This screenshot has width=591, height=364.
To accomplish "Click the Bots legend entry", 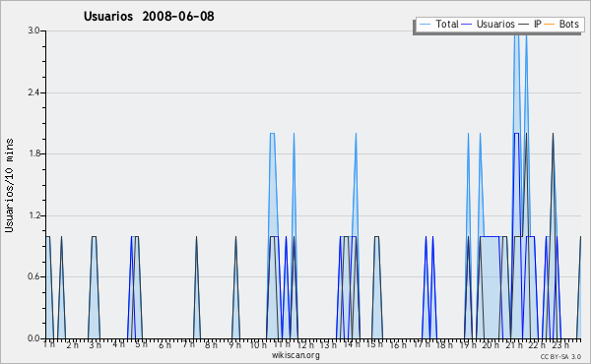I will (561, 24).
